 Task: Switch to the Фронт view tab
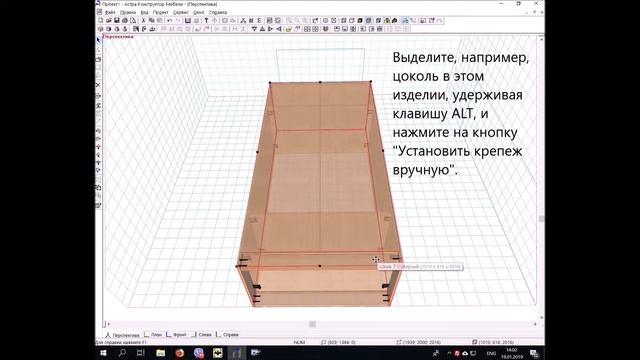point(176,335)
